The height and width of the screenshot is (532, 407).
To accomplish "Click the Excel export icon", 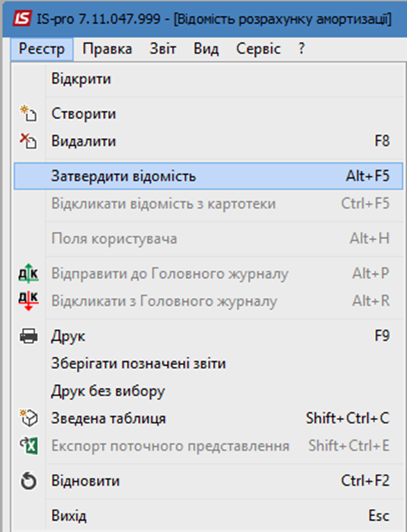I will (x=29, y=446).
